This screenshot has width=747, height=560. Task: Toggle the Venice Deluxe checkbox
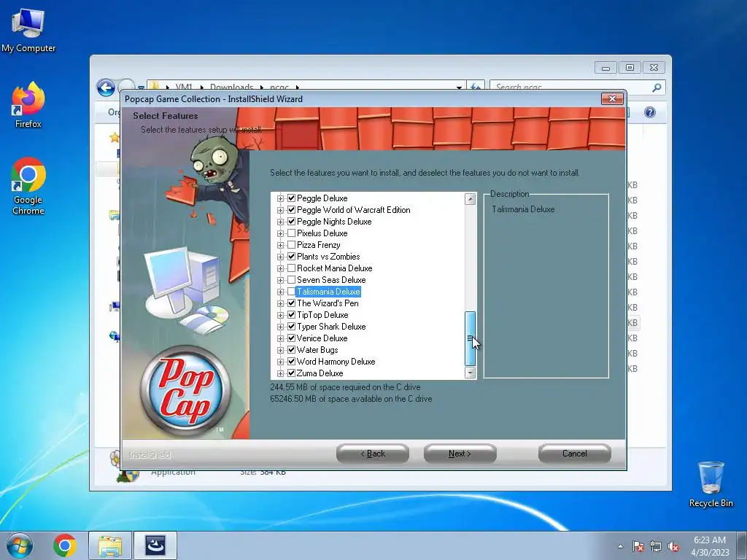click(x=292, y=338)
